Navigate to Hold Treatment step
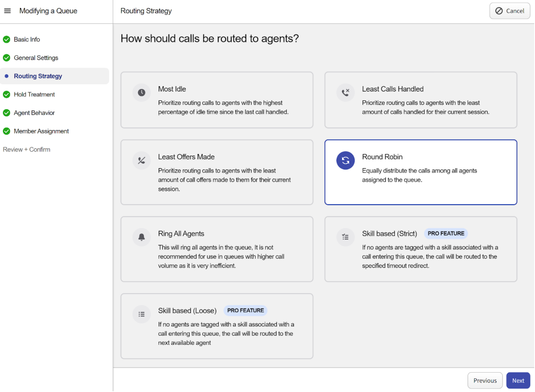The image size is (535, 392). 34,95
